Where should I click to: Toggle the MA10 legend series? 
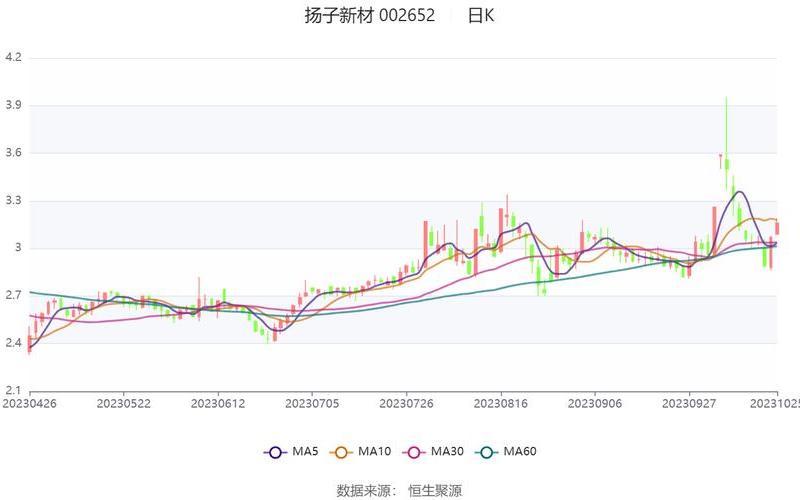tap(360, 452)
